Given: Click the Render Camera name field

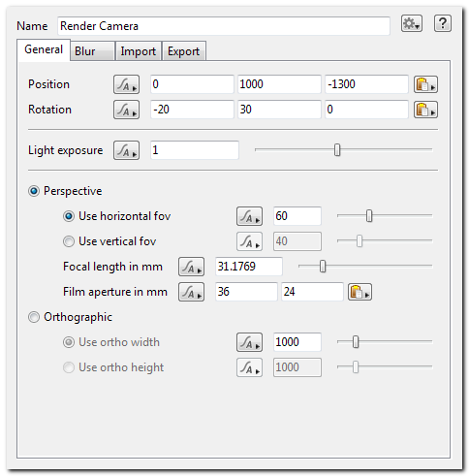Looking at the screenshot, I should (224, 26).
